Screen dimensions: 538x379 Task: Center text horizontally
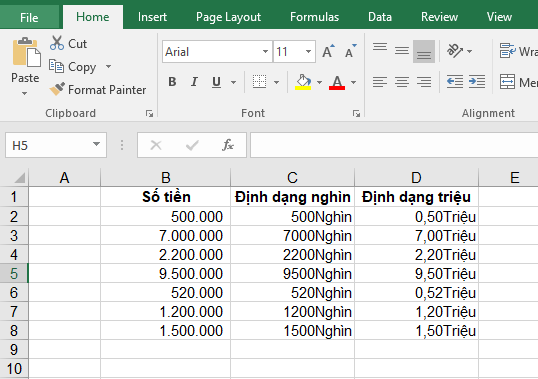pos(402,82)
